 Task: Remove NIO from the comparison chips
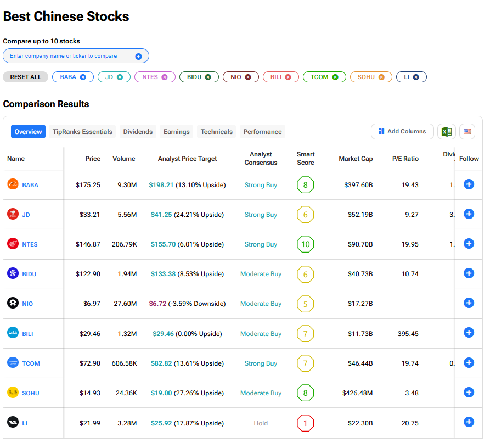248,77
